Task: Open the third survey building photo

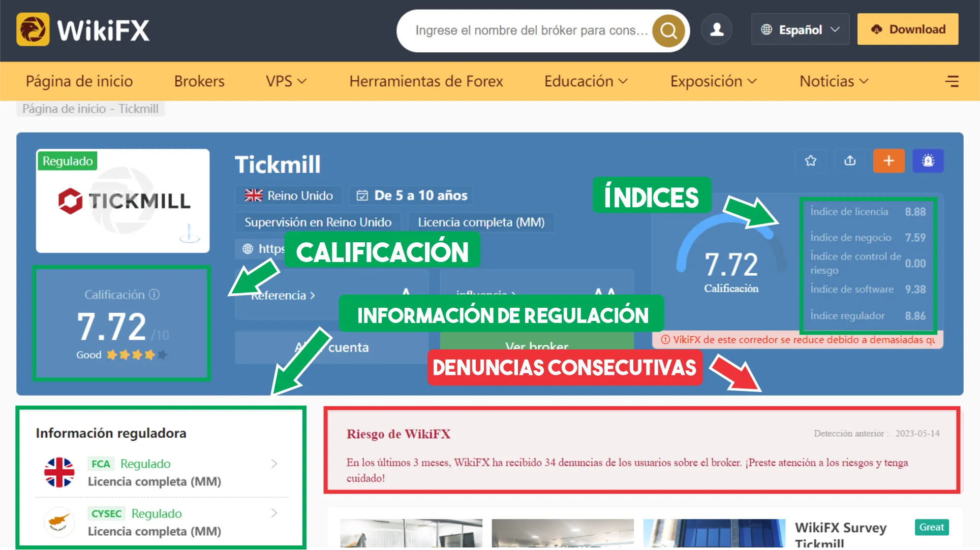Action: (714, 533)
